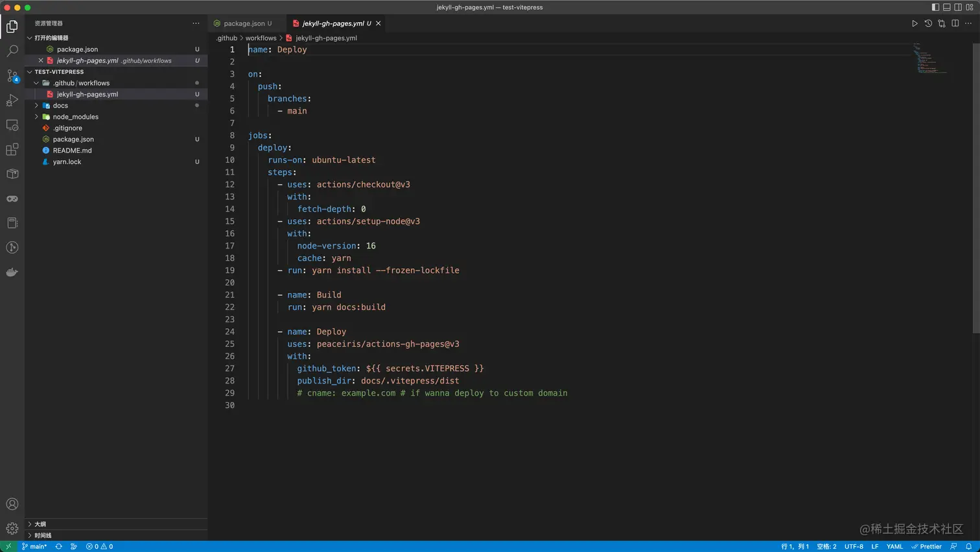Viewport: 980px width, 552px height.
Task: Open the notifications bell in status bar
Action: [968, 546]
